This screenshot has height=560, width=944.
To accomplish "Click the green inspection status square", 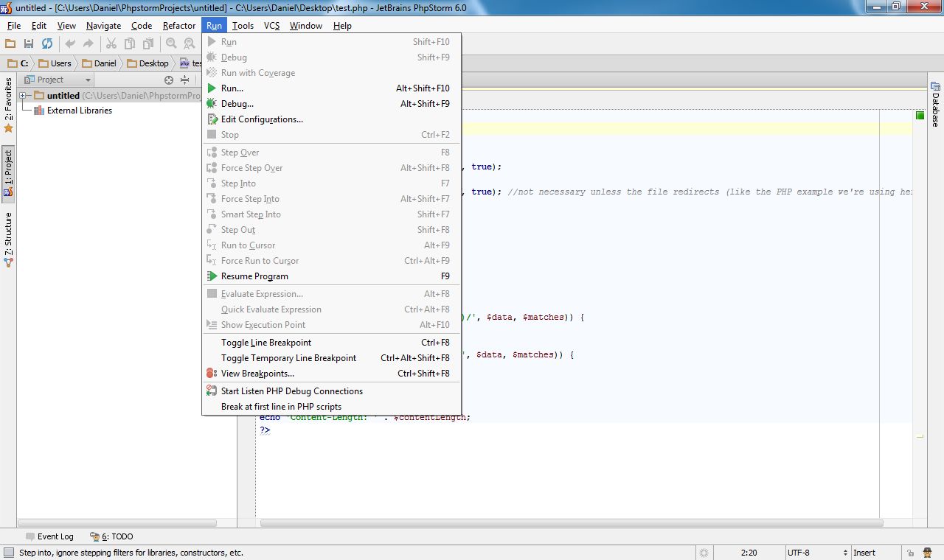I will click(920, 116).
